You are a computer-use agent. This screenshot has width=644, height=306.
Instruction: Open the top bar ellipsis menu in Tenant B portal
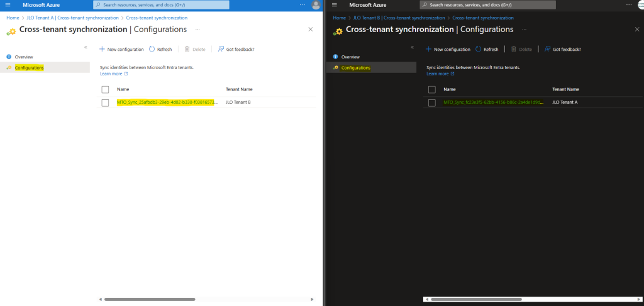point(629,4)
